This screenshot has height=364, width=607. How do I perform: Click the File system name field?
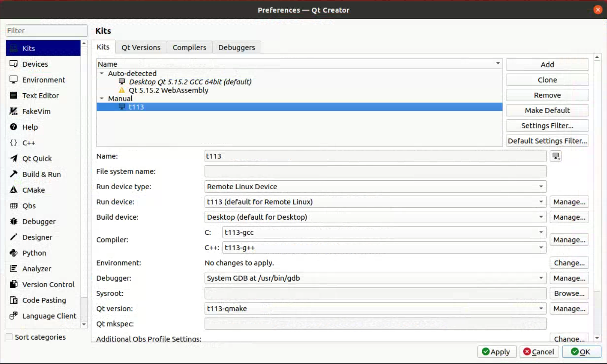[375, 171]
